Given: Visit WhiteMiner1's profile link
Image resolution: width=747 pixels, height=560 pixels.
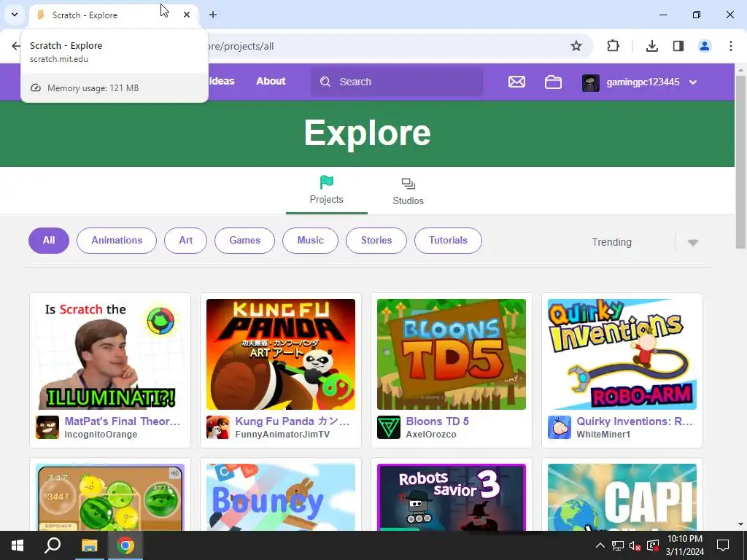Looking at the screenshot, I should [x=603, y=435].
